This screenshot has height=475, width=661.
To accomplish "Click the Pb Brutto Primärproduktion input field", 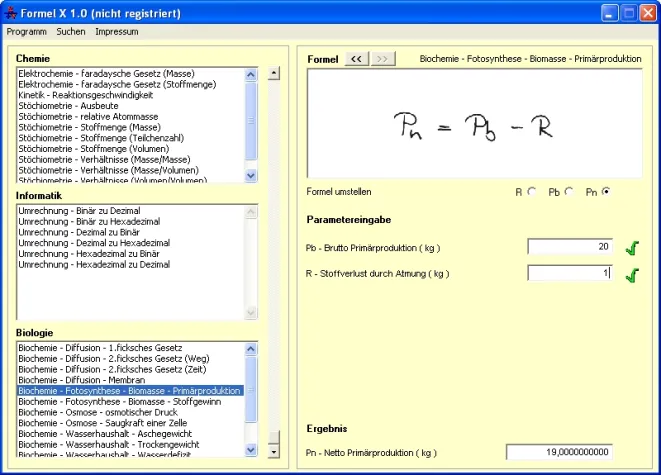I will [x=569, y=247].
